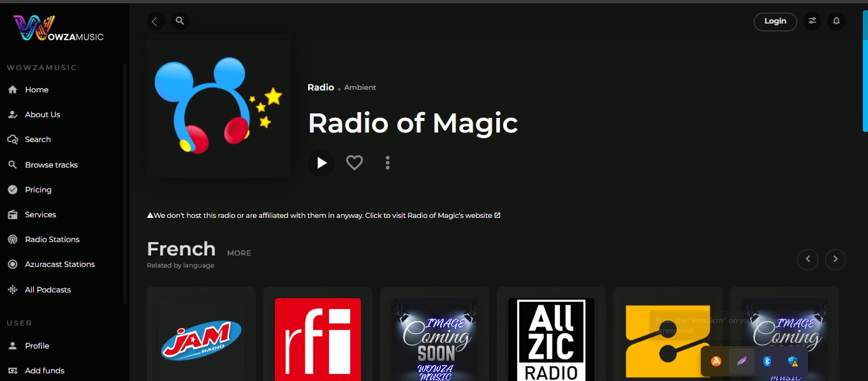Screen dimensions: 868x381
Task: Favorite Radio of Magic with heart icon
Action: coord(355,163)
